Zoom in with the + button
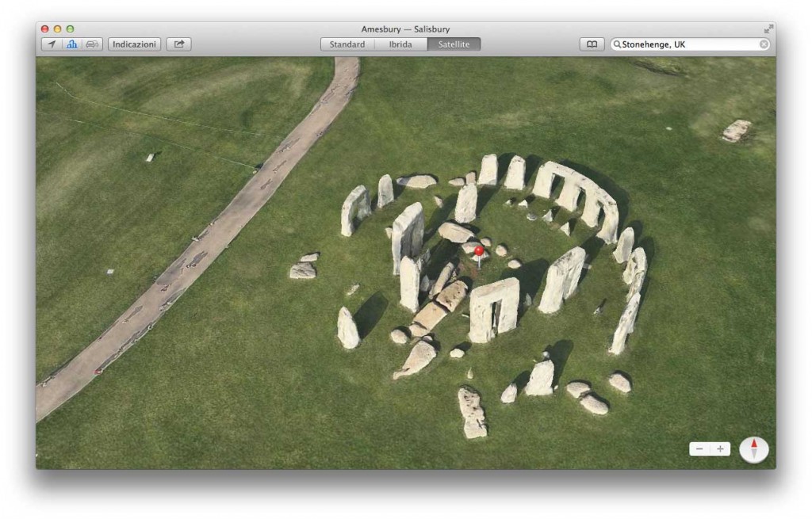The height and width of the screenshot is (519, 812). [720, 448]
